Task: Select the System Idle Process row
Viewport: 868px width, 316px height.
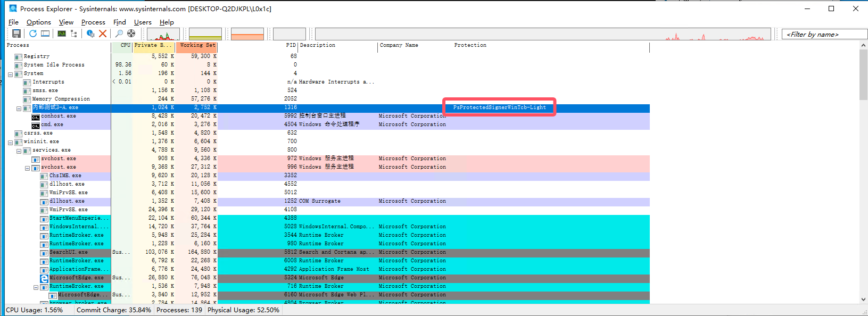Action: (x=327, y=65)
